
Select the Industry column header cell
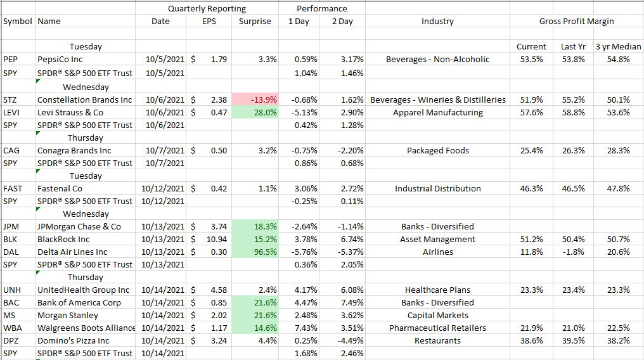[437, 21]
